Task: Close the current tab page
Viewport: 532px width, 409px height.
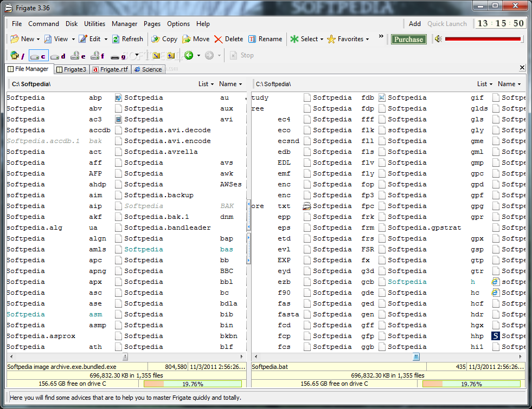Action: [522, 67]
